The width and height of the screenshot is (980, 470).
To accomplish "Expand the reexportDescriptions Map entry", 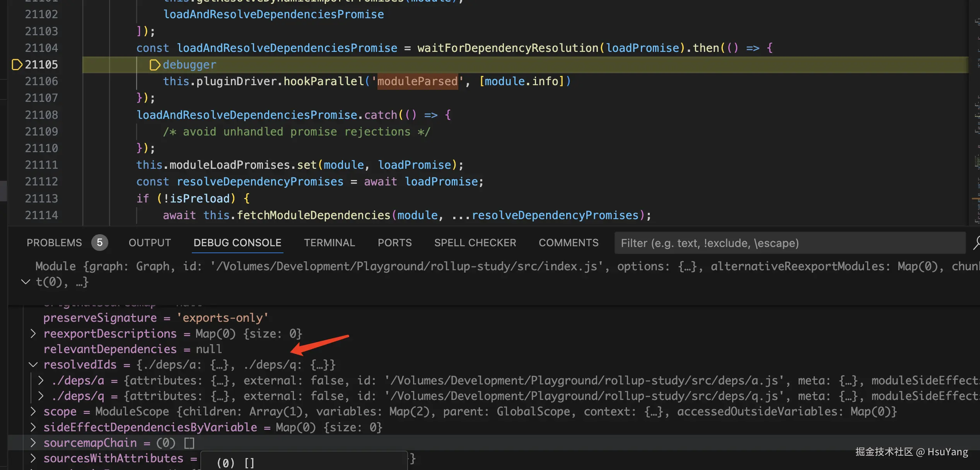I will pos(33,333).
